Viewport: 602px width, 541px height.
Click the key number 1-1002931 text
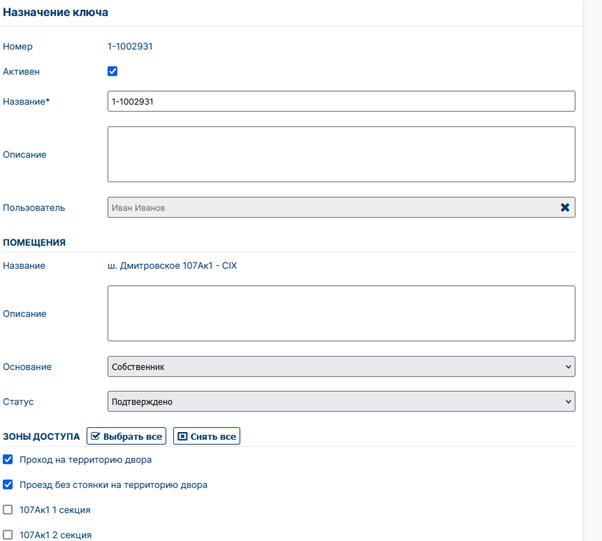coord(130,46)
